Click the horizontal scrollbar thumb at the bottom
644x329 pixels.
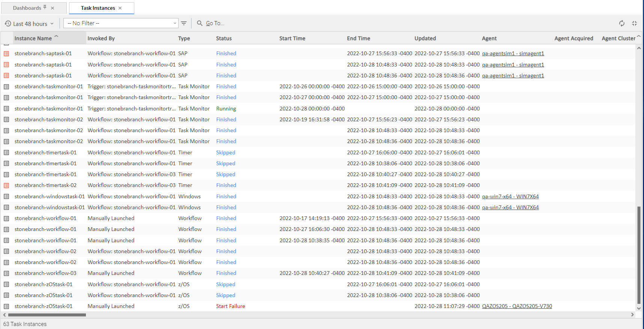pyautogui.click(x=47, y=315)
